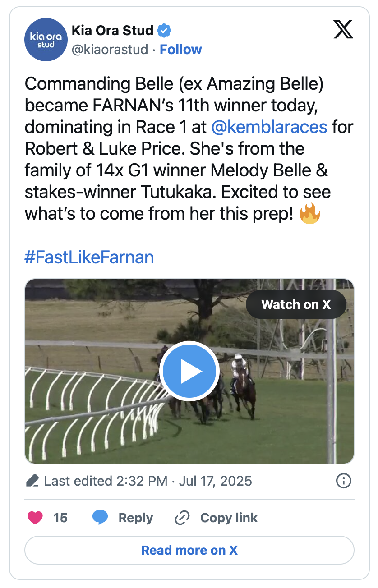This screenshot has height=588, width=378.
Task: Click the Kia Ora Stud display name
Action: click(x=112, y=31)
